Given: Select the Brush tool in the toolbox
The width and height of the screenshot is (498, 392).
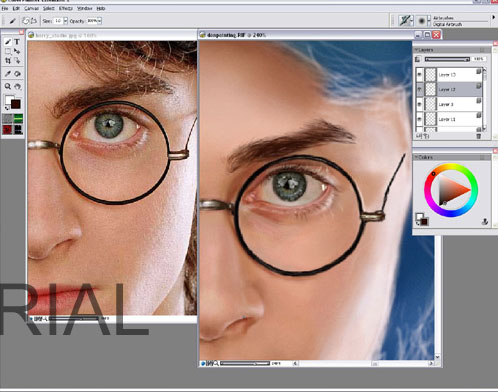Looking at the screenshot, I should click(x=8, y=42).
